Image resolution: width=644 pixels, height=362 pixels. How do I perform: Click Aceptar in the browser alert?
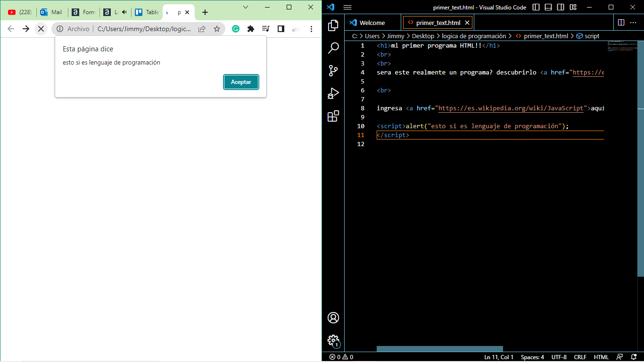pos(241,82)
